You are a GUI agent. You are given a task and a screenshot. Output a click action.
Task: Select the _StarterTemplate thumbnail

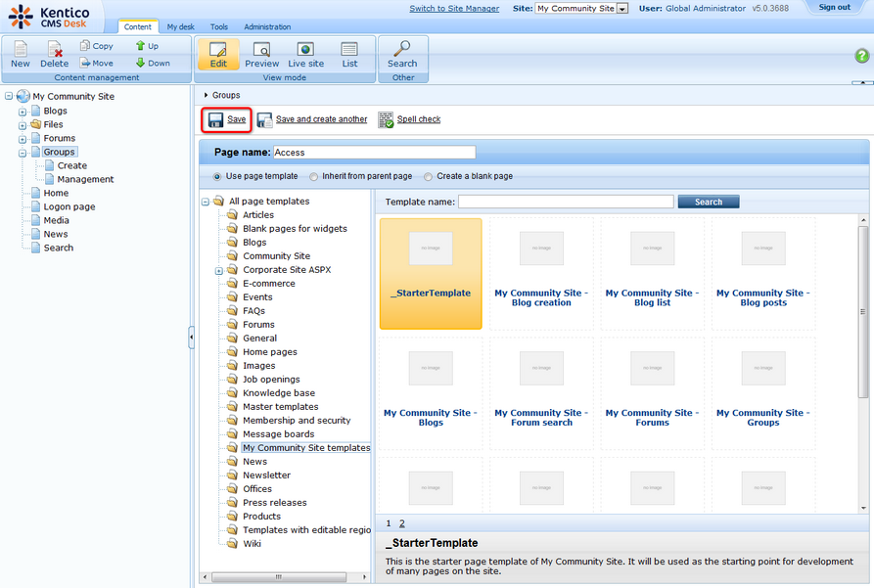tap(431, 273)
